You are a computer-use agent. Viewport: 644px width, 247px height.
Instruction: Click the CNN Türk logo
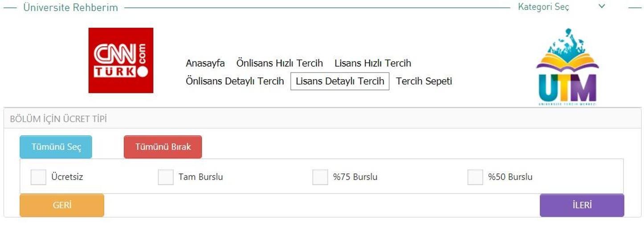click(121, 61)
